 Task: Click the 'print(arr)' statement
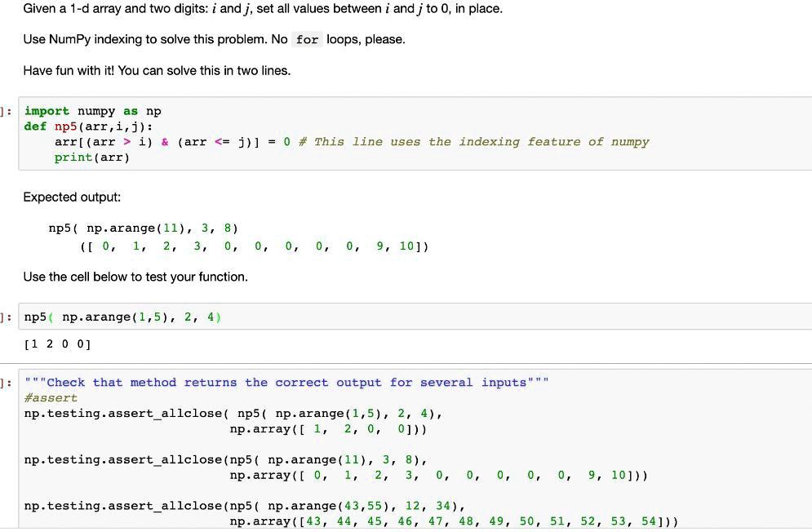pyautogui.click(x=92, y=157)
